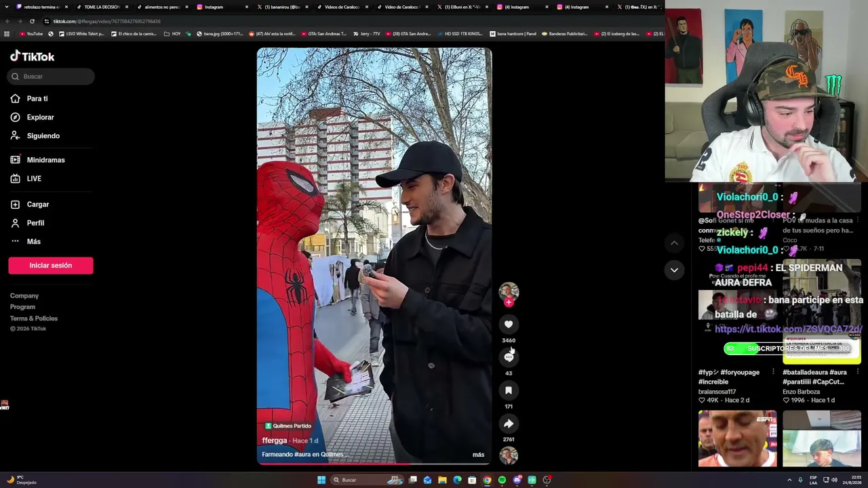This screenshot has width=868, height=488.
Task: Open the Terms & Policies link
Action: coord(34,319)
